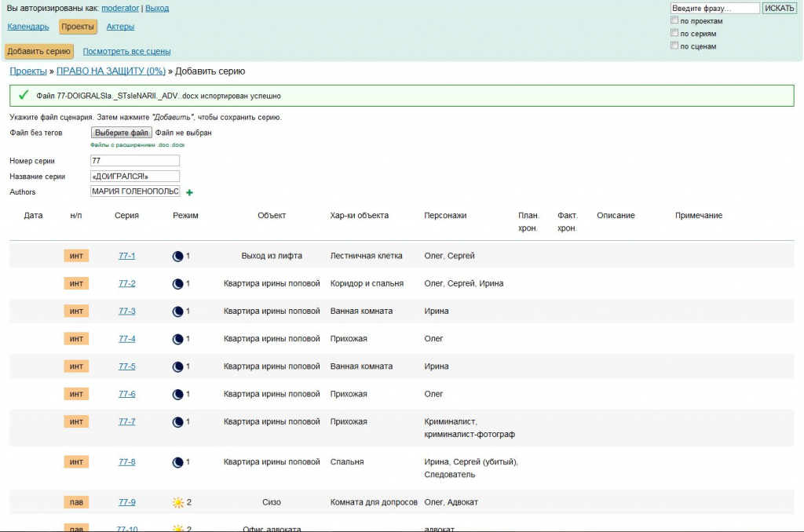Open scene link 77-7

[x=126, y=422]
